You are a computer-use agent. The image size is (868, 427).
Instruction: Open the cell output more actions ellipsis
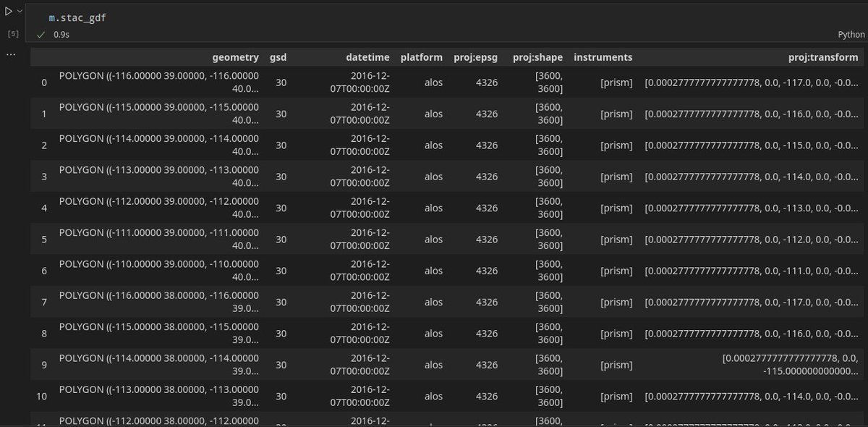(x=10, y=54)
